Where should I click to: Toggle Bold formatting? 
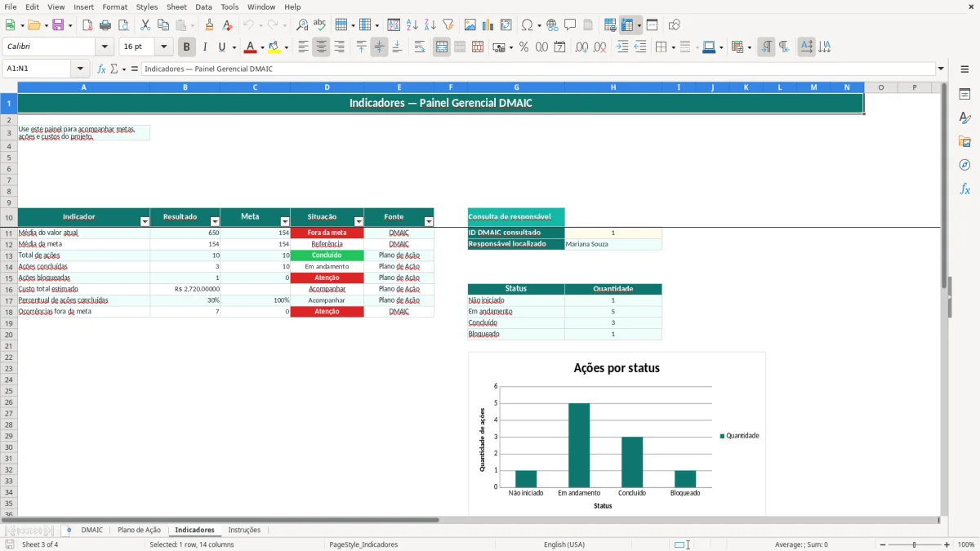click(187, 47)
